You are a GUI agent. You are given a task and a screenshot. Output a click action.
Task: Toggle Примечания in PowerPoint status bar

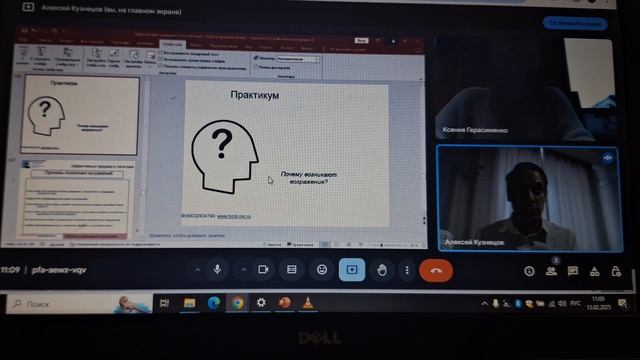pyautogui.click(x=300, y=244)
